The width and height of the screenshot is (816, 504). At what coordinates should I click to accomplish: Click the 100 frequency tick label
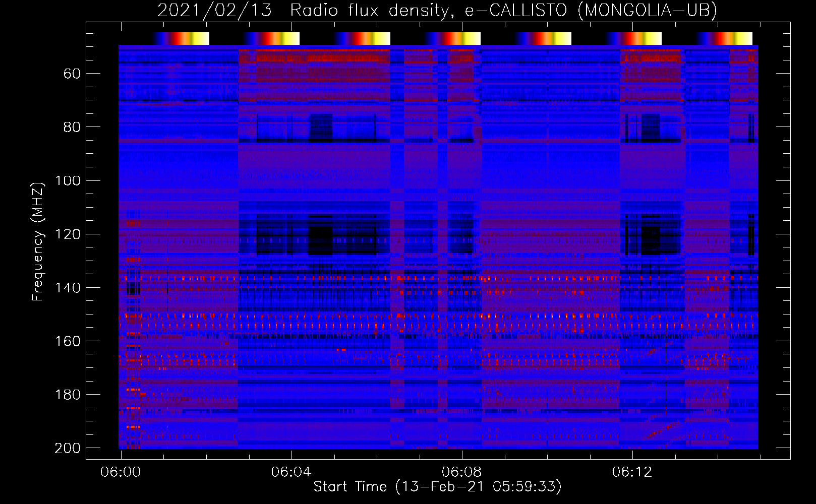pos(68,180)
